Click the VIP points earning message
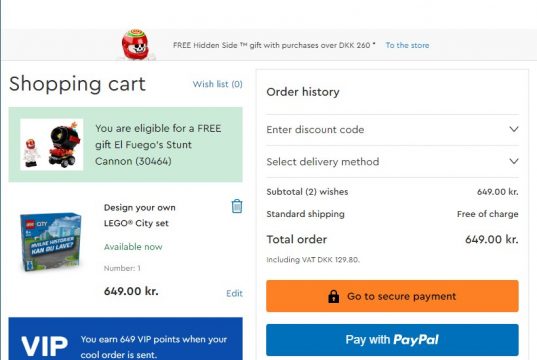This screenshot has height=360, width=537. pyautogui.click(x=154, y=347)
